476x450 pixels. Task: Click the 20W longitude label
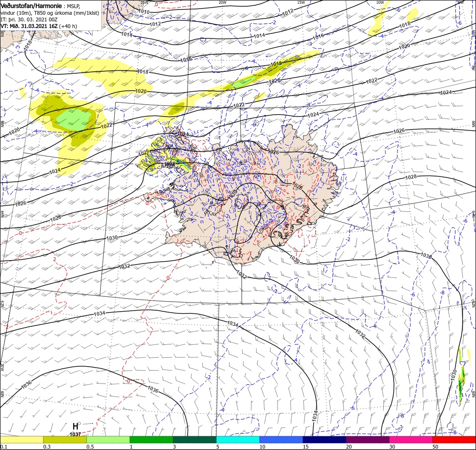pyautogui.click(x=222, y=2)
